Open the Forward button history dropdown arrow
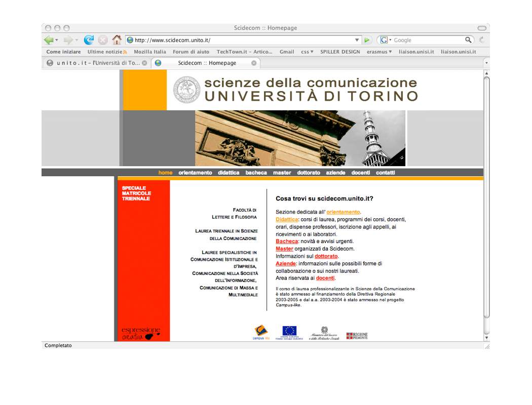This screenshot has height=405, width=532. [77, 40]
